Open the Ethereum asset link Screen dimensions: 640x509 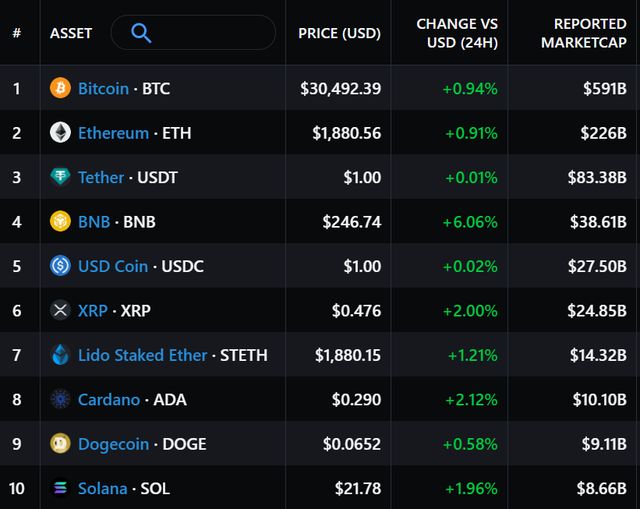tap(113, 133)
